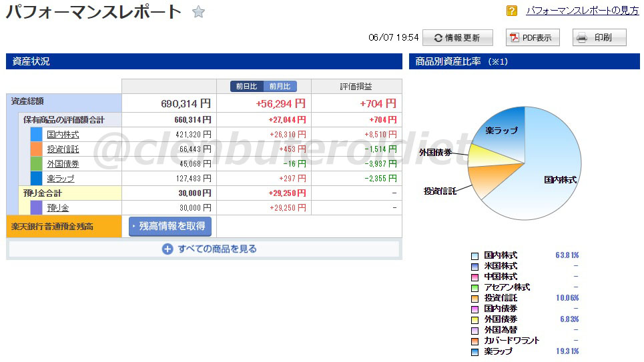
Task: Click the 国内株式 legend color box
Action: tap(474, 256)
